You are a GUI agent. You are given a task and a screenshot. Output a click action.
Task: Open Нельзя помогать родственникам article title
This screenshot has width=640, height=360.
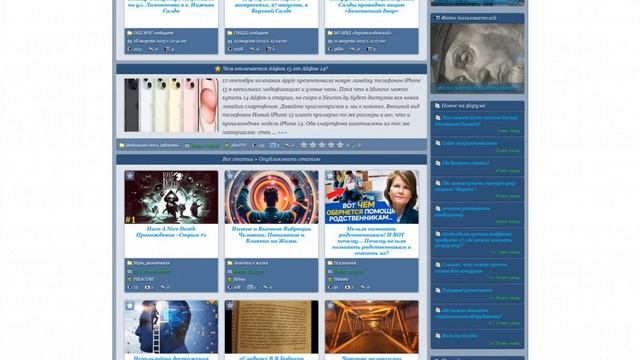pos(371,241)
